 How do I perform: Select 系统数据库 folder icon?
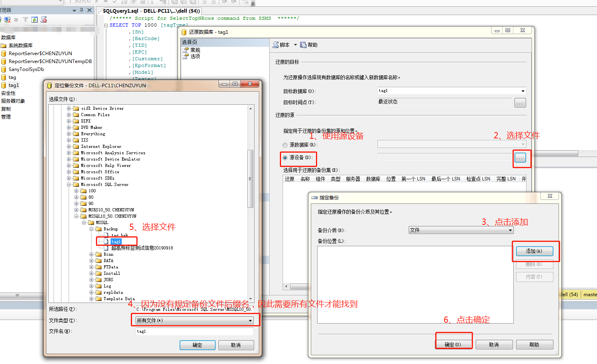(x=4, y=46)
